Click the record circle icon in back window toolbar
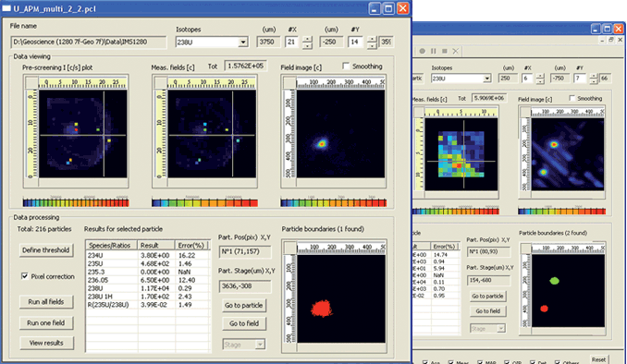The image size is (627, 364). tap(423, 51)
